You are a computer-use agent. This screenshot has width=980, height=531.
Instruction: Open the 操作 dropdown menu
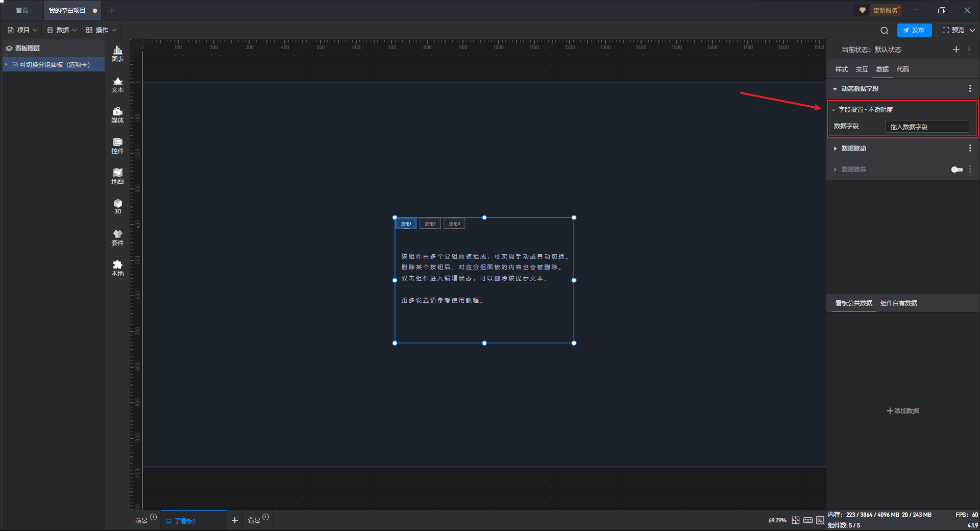[x=101, y=30]
